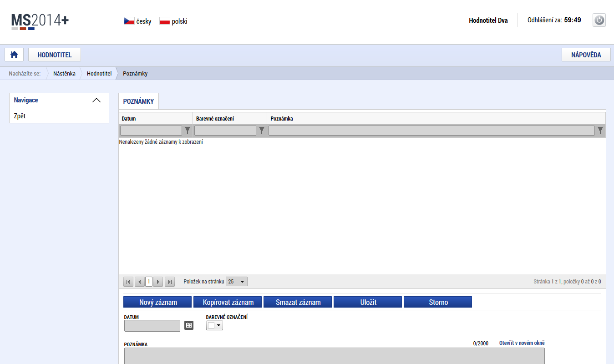
Task: Go to last page of records
Action: 170,282
